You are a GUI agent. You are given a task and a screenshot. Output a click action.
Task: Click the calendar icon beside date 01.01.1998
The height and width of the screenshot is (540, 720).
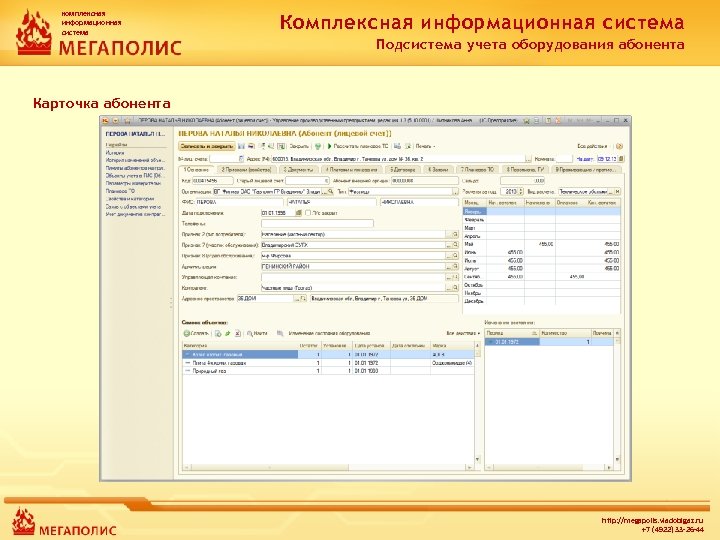(x=298, y=213)
